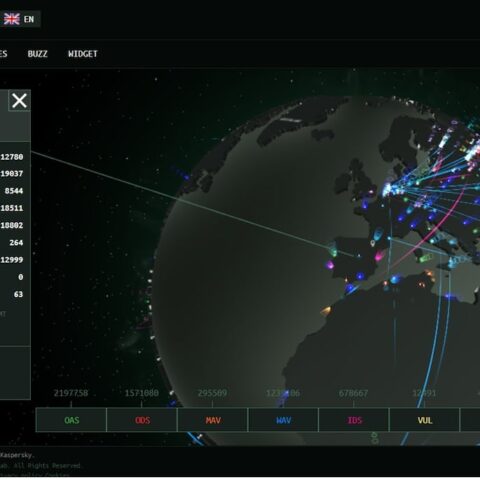Select the 8544 value in the panel
Image resolution: width=480 pixels, height=480 pixels.
pos(14,191)
